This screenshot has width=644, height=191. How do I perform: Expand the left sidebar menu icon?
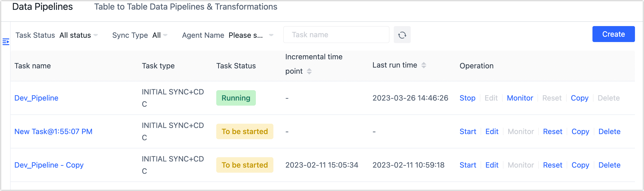(x=6, y=42)
